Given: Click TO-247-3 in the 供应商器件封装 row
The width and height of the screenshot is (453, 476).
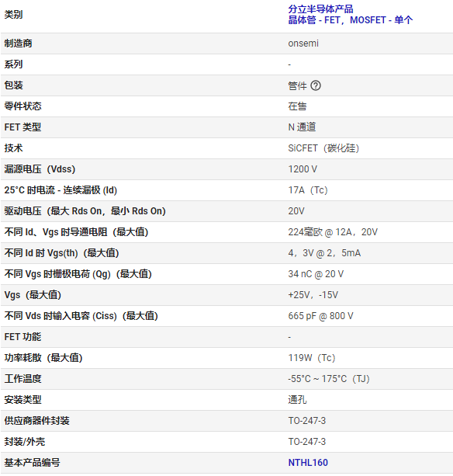Looking at the screenshot, I should [x=307, y=421].
